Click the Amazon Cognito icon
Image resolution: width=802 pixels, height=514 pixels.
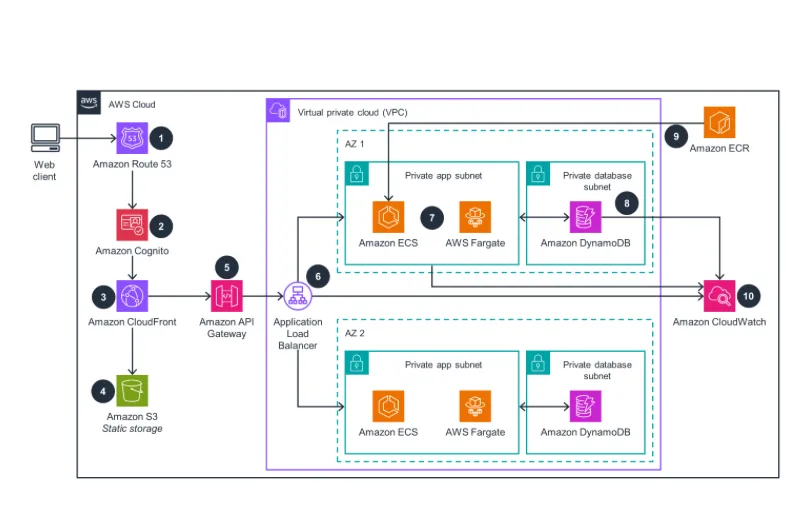point(132,225)
